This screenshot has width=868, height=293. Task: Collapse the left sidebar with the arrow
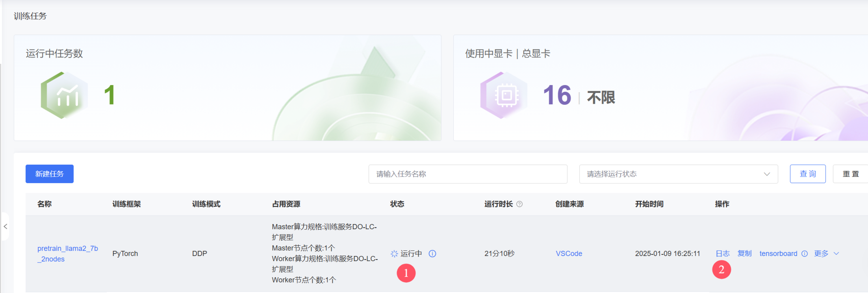pyautogui.click(x=5, y=226)
